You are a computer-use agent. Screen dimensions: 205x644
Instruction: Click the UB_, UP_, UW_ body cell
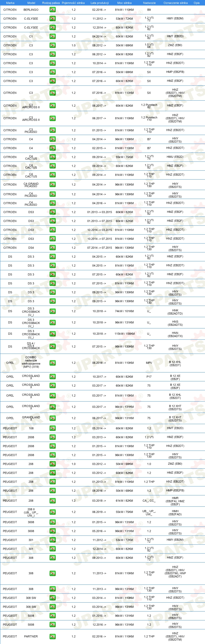[149, 513]
